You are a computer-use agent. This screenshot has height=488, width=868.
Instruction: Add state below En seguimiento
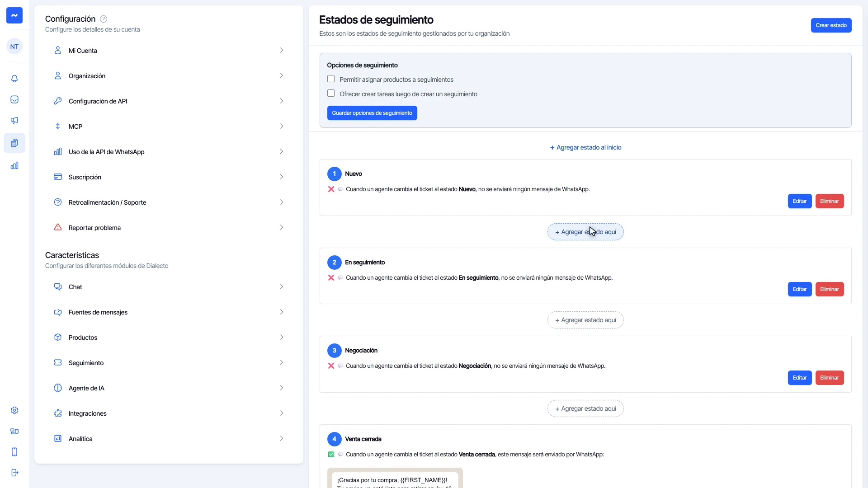click(x=585, y=320)
